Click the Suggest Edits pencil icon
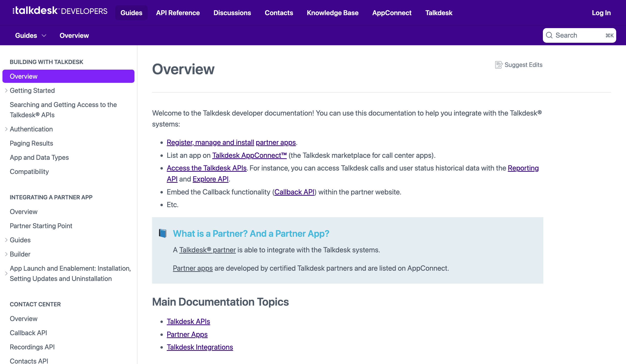 pos(499,65)
